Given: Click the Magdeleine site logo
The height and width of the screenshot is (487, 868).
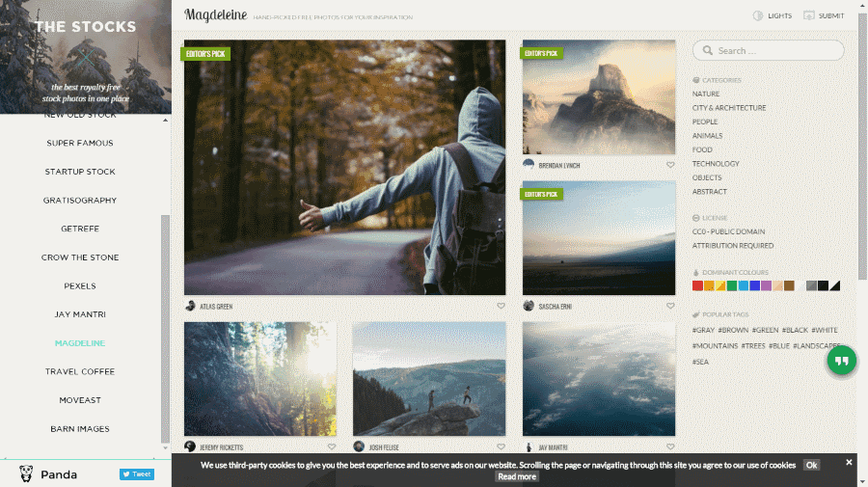Looking at the screenshot, I should [215, 14].
